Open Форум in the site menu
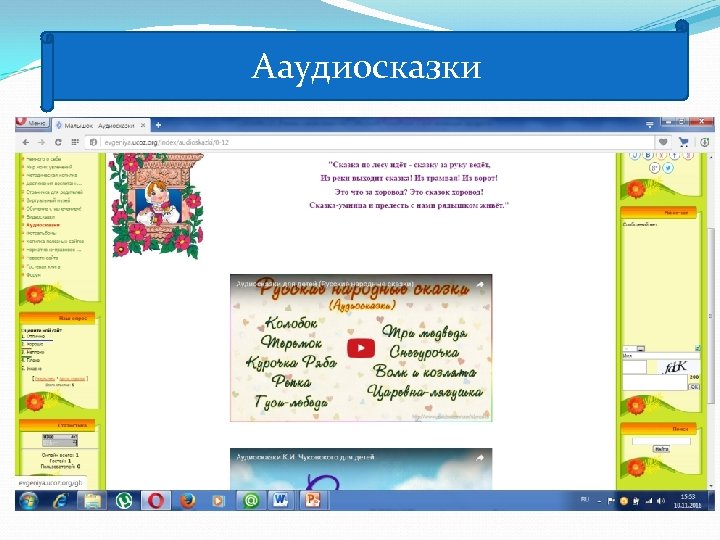The width and height of the screenshot is (720, 540). pos(34,275)
